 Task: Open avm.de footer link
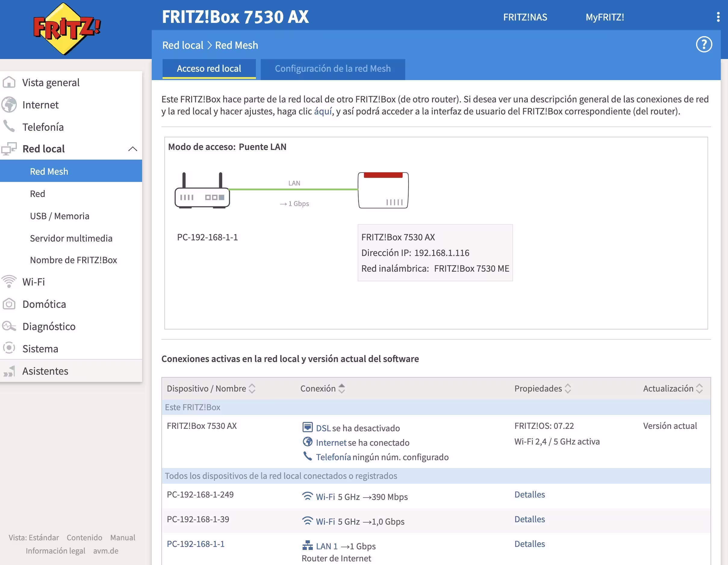(106, 551)
